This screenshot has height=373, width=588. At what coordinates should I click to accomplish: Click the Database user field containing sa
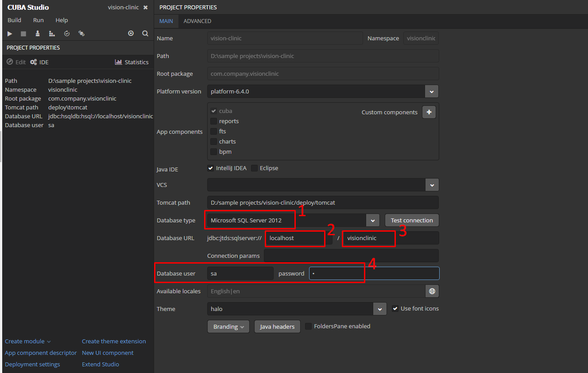tap(240, 273)
